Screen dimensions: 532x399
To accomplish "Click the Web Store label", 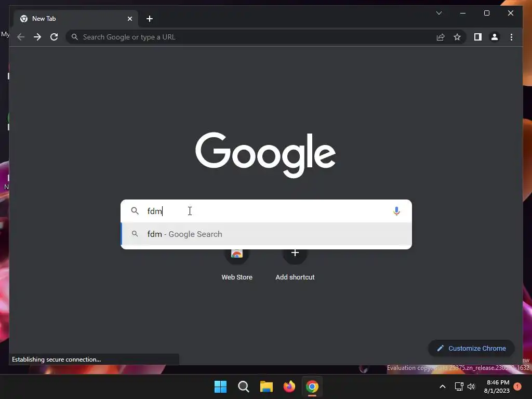I will click(x=237, y=277).
